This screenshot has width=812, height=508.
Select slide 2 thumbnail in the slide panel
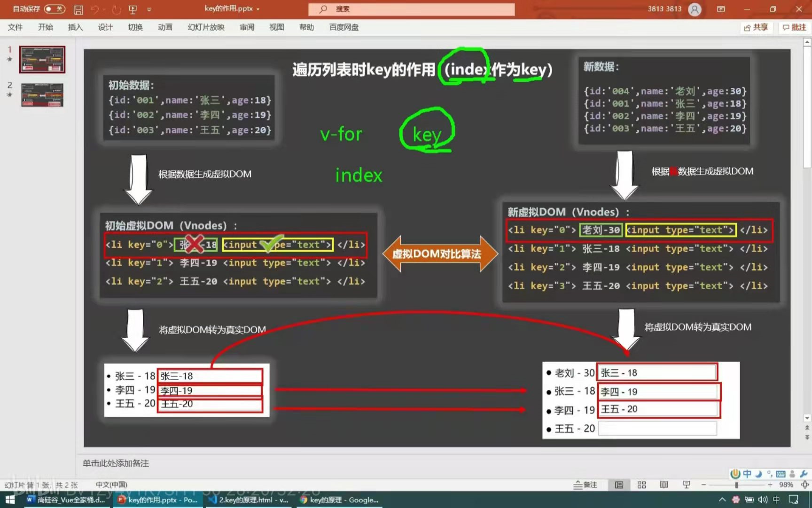(x=42, y=95)
